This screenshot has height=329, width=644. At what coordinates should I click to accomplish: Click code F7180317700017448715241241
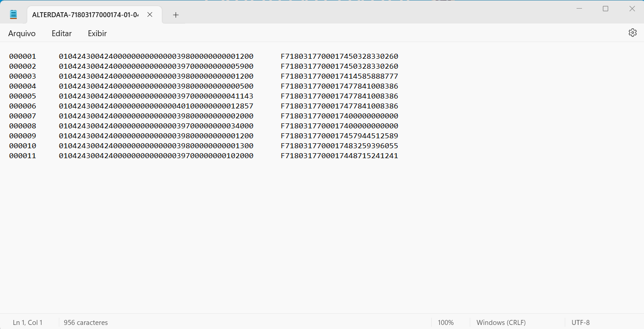click(339, 156)
